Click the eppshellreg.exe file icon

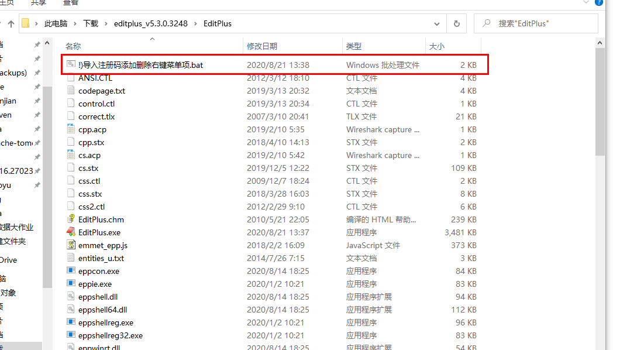71,322
